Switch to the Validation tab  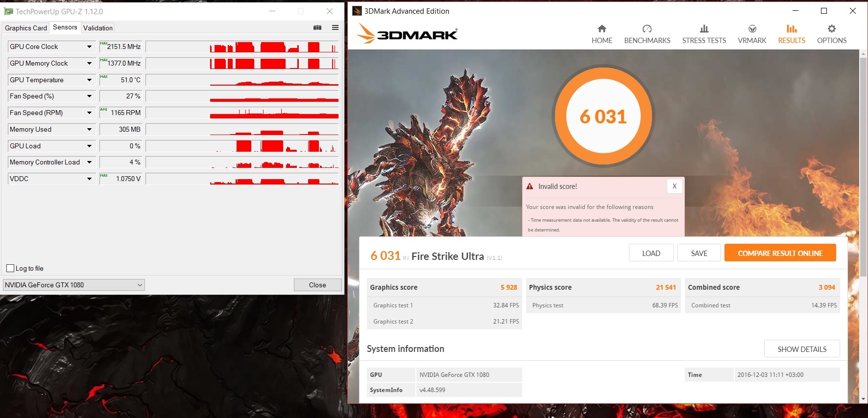coord(98,28)
